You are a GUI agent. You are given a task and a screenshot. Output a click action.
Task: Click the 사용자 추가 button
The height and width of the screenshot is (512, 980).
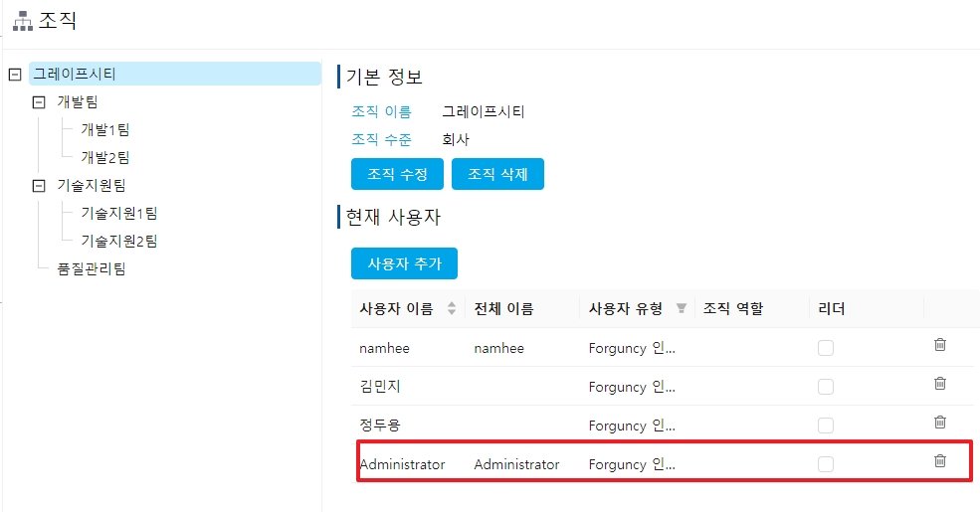point(404,263)
